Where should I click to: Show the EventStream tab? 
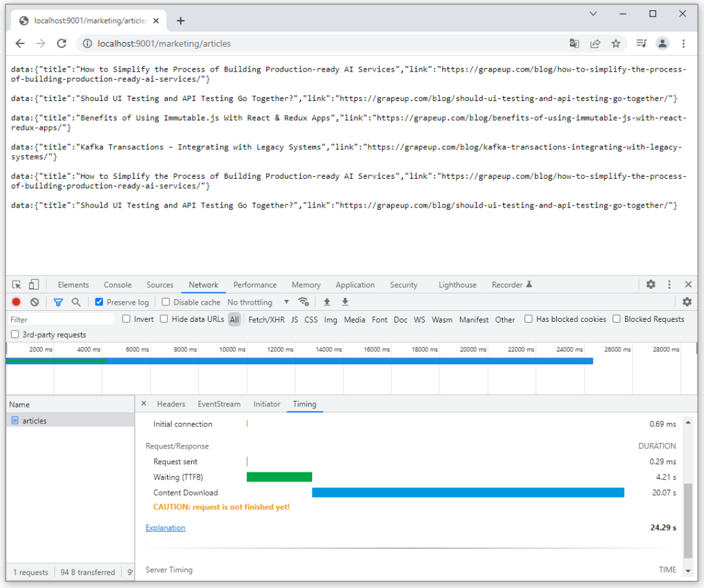point(219,404)
